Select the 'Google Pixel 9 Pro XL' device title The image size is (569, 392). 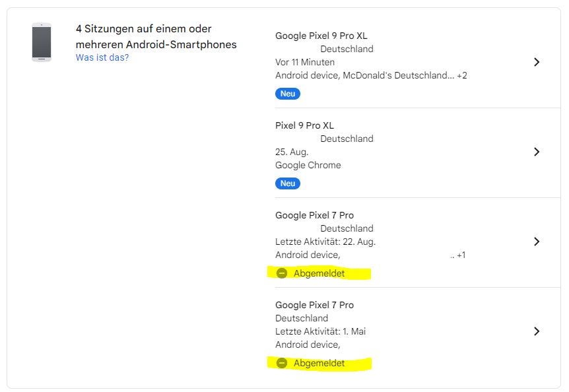[x=321, y=36]
